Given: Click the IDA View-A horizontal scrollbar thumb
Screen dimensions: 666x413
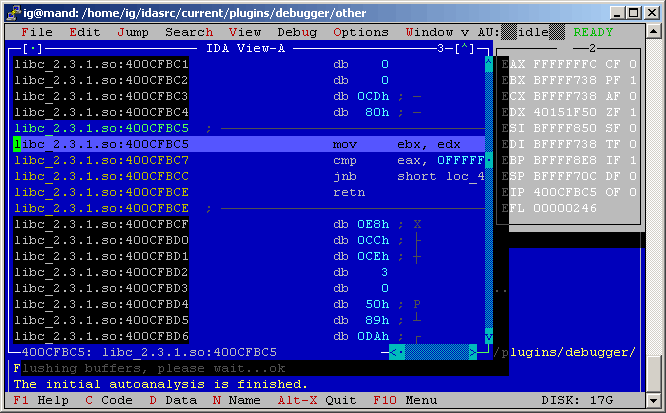Looking at the screenshot, I should tap(401, 352).
